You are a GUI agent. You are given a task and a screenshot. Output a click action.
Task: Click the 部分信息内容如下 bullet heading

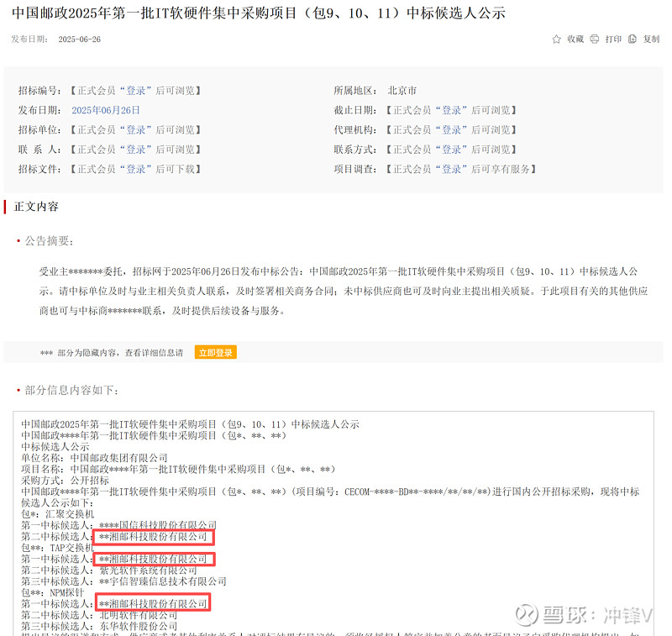tap(71, 390)
